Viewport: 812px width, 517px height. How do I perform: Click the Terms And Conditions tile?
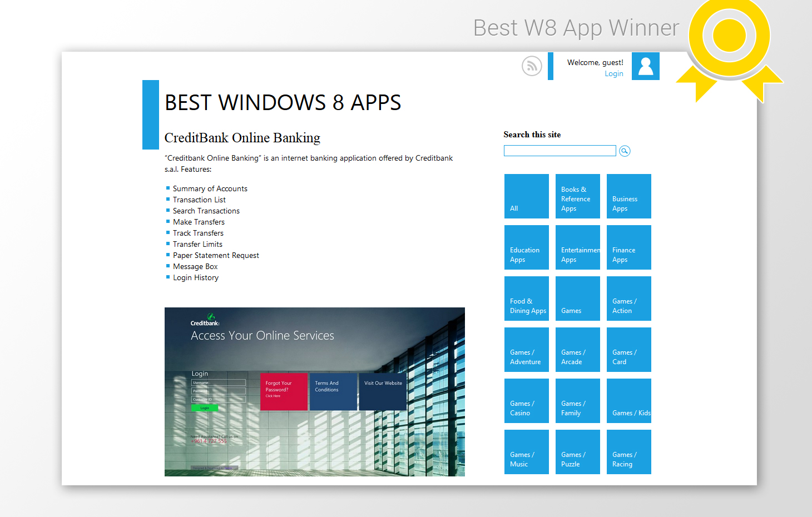pyautogui.click(x=333, y=392)
